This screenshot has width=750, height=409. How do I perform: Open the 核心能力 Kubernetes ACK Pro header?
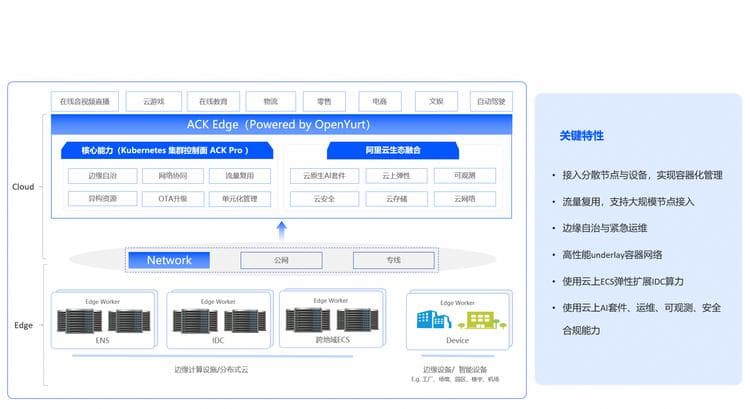tap(167, 150)
